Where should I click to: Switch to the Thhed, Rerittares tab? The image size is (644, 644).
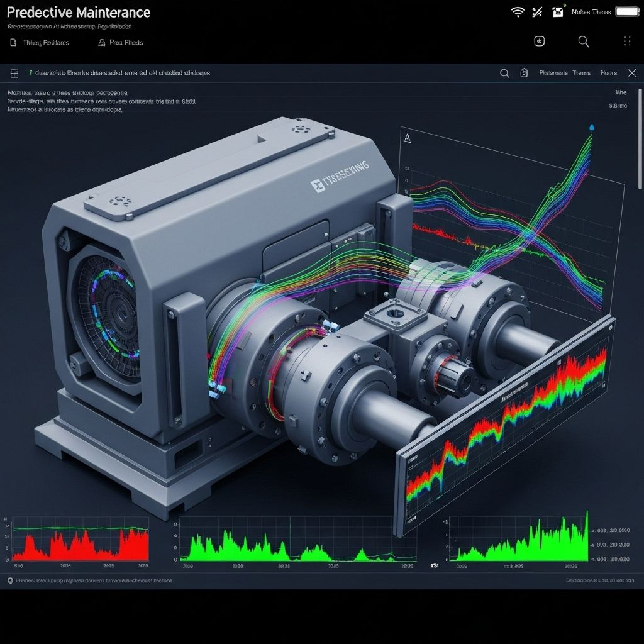40,43
